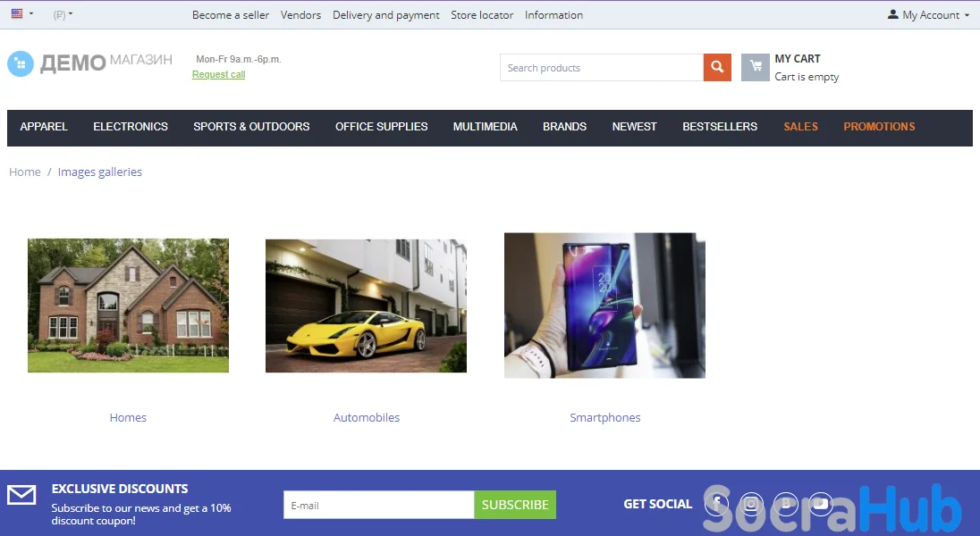Open the Information top link
This screenshot has width=980, height=536.
tap(553, 15)
